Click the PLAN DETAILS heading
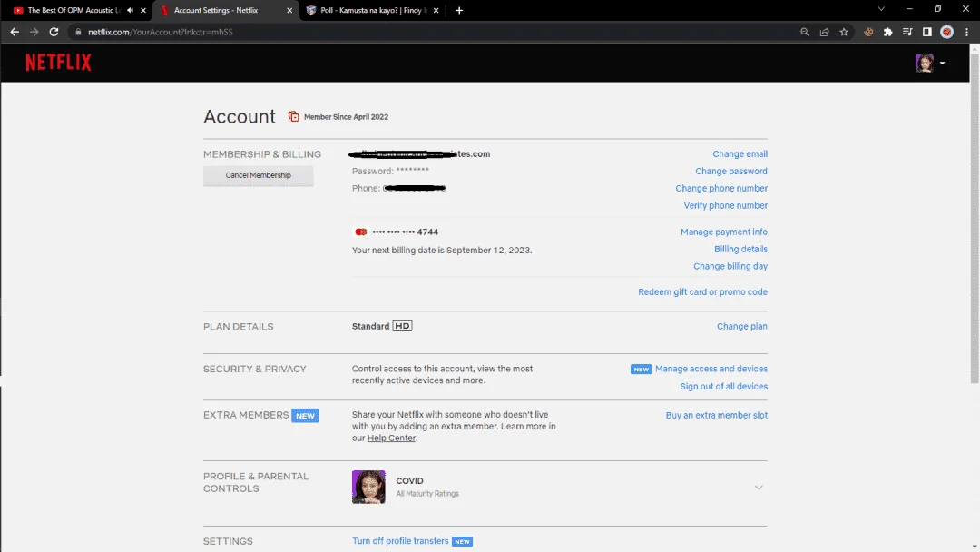The width and height of the screenshot is (980, 552). click(x=238, y=326)
